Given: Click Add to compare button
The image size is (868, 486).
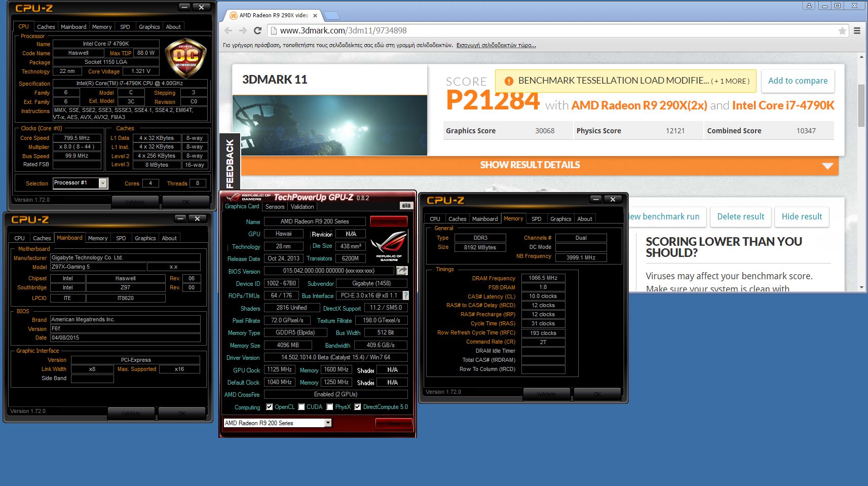Looking at the screenshot, I should pyautogui.click(x=798, y=81).
